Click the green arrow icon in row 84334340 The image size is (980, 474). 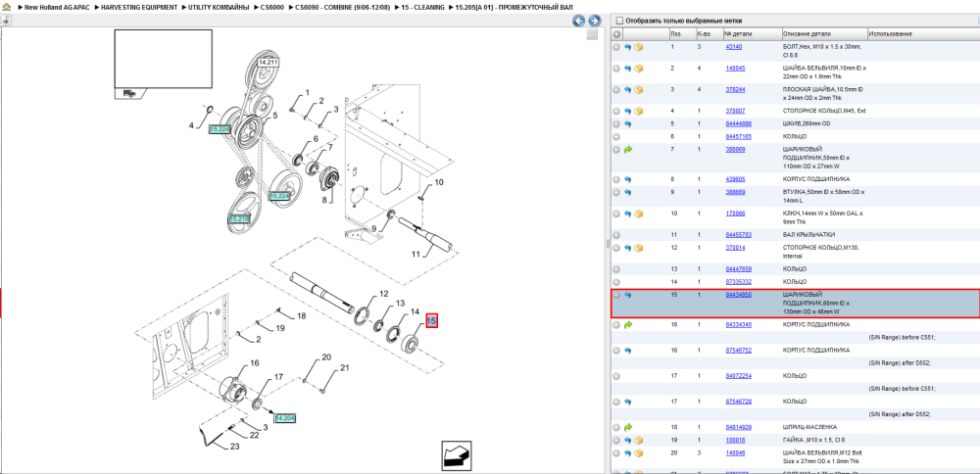coord(627,325)
